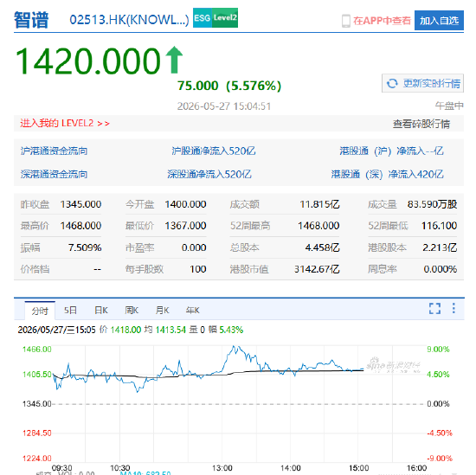Viewport: 476px width, 475px height.
Task: Click 港股通（深）净流入420亿 link
Action: [388, 174]
